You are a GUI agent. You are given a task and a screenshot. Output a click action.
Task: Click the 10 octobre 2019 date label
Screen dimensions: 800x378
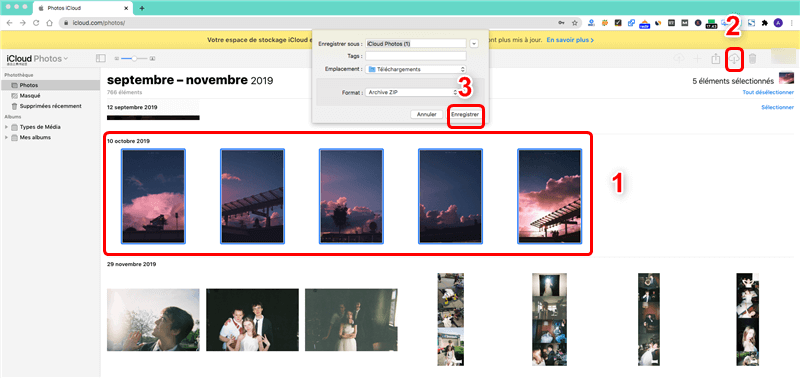(x=128, y=141)
